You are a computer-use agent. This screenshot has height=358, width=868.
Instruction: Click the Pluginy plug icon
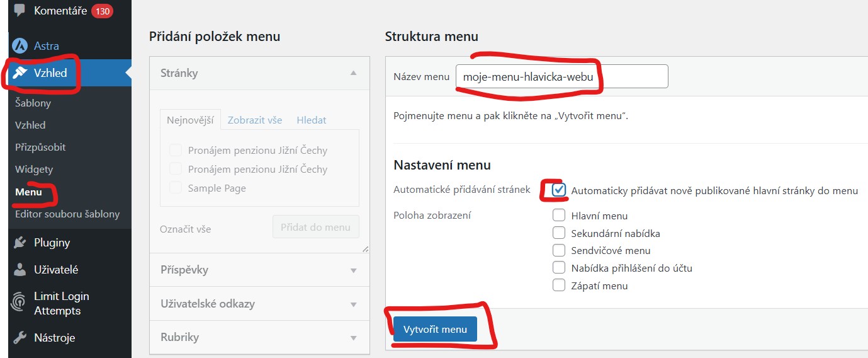(x=20, y=243)
